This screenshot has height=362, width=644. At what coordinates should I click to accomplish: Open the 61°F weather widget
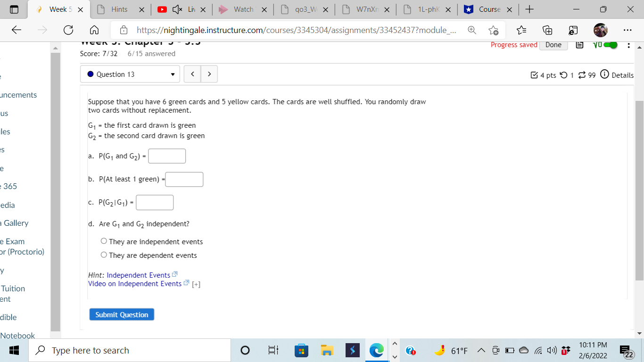[x=451, y=350]
